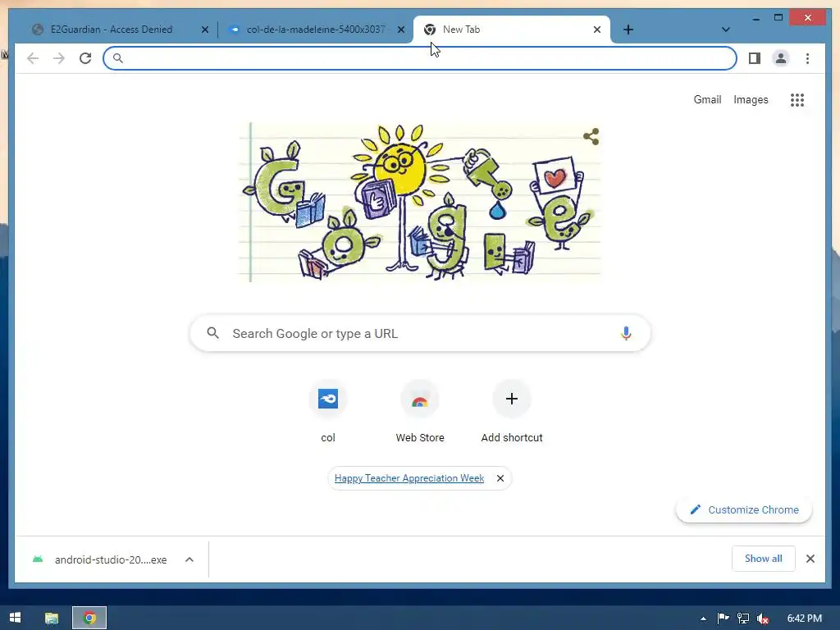Open Gmail link

pos(707,99)
